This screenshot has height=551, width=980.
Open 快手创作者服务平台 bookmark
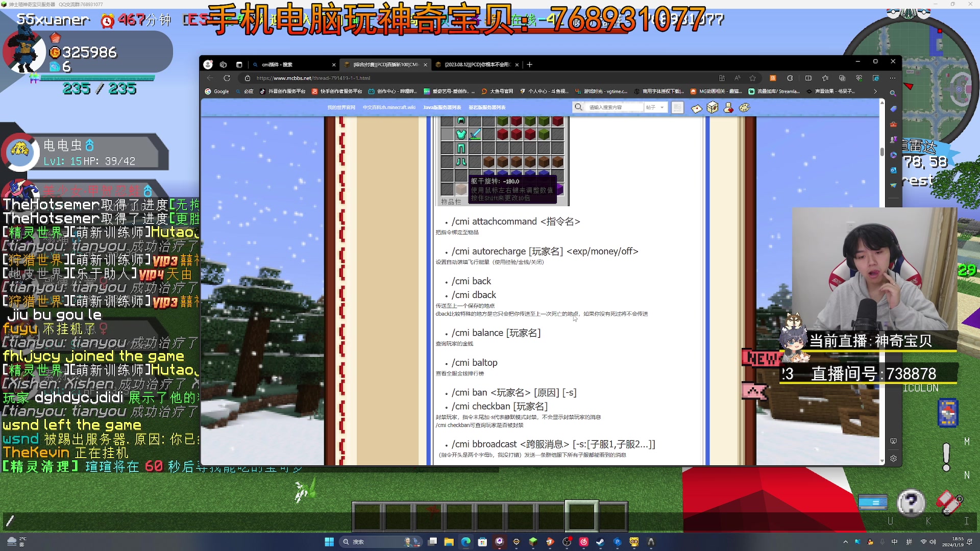pyautogui.click(x=337, y=92)
